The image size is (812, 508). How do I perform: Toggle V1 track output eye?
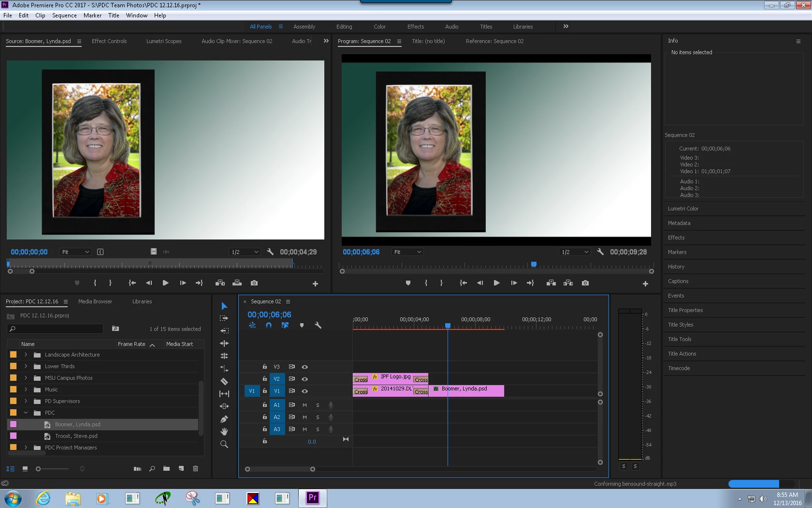click(305, 391)
